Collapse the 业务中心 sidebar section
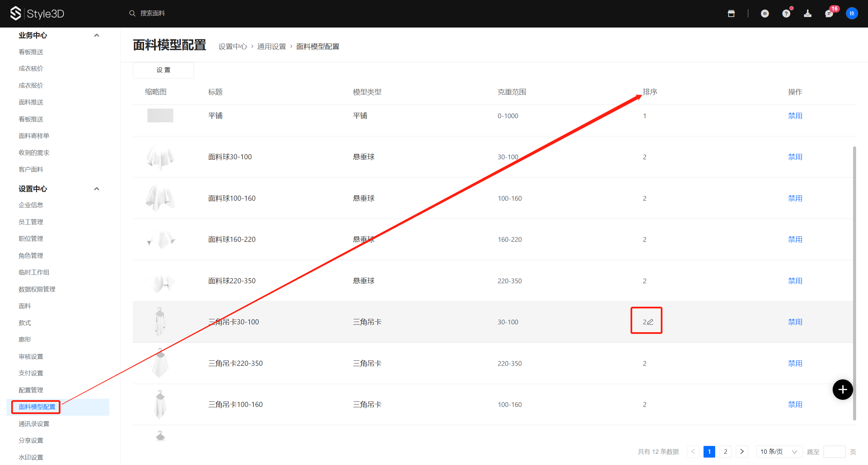Viewport: 868px width, 465px height. point(96,35)
